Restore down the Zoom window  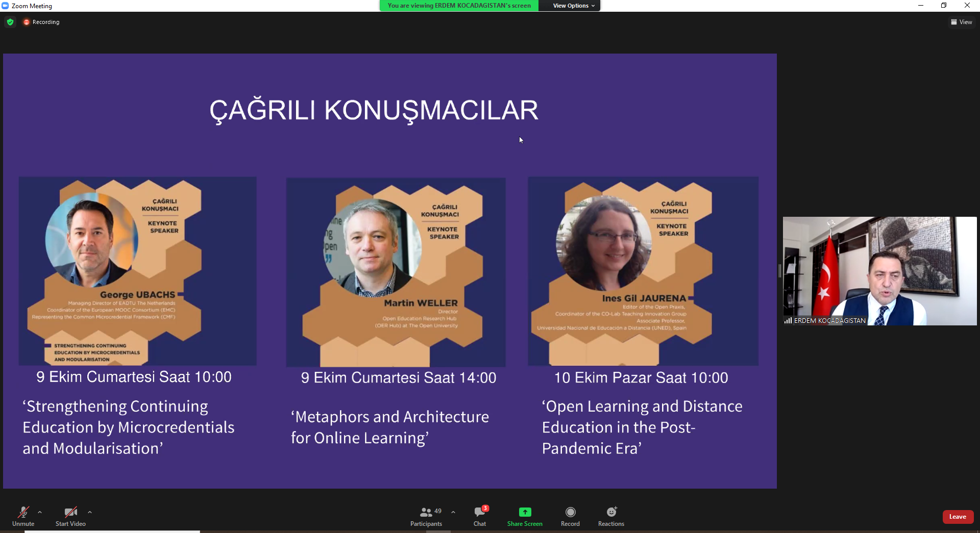coord(944,6)
